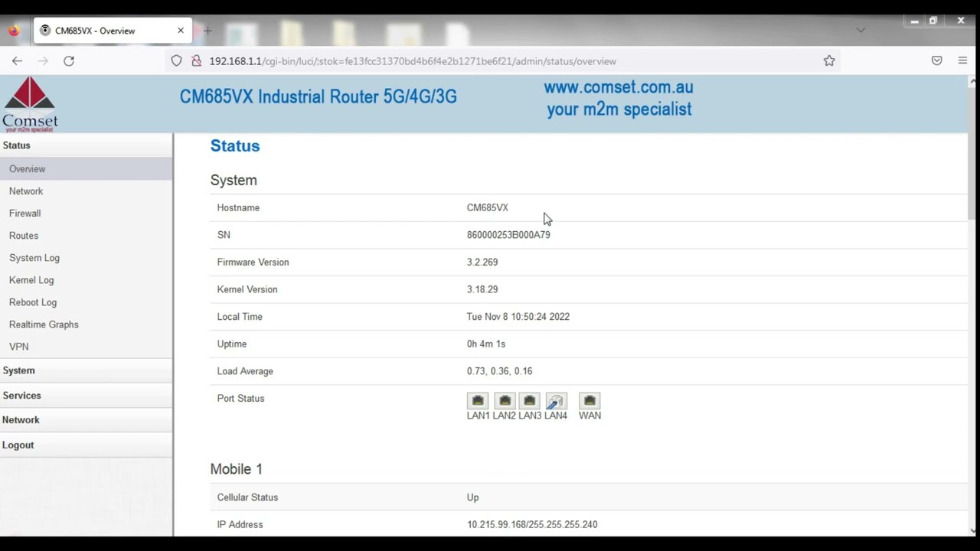Click the LAN3 port status icon
Image resolution: width=980 pixels, height=551 pixels.
pos(529,400)
